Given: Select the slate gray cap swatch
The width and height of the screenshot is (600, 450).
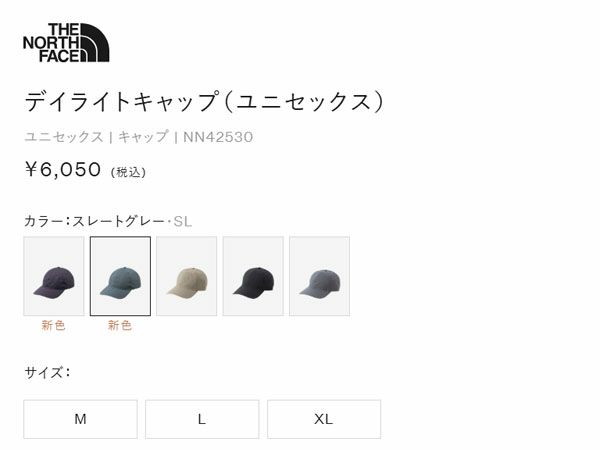Looking at the screenshot, I should 120,276.
